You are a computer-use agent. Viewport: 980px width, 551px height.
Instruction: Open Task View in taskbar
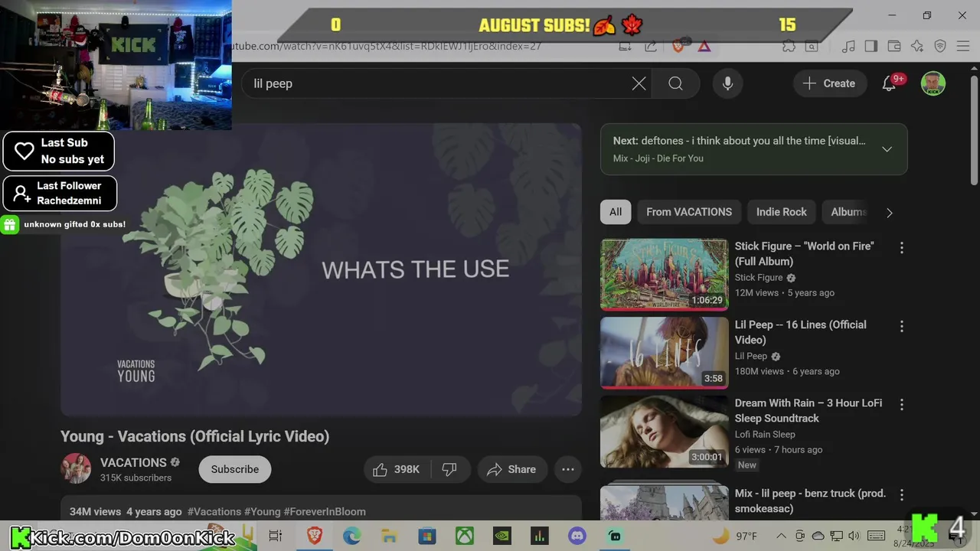(276, 536)
